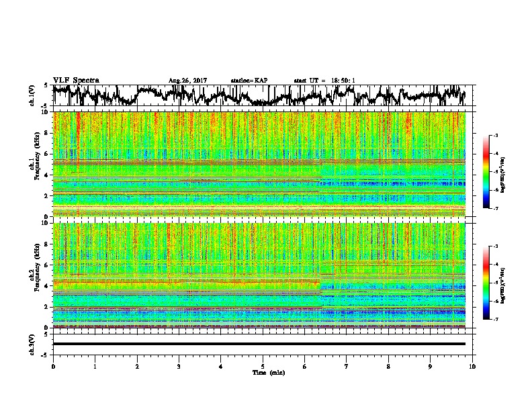Screen dimensions: 532x411
Task: Click the "6" tick on Time axis
Action: point(304,367)
